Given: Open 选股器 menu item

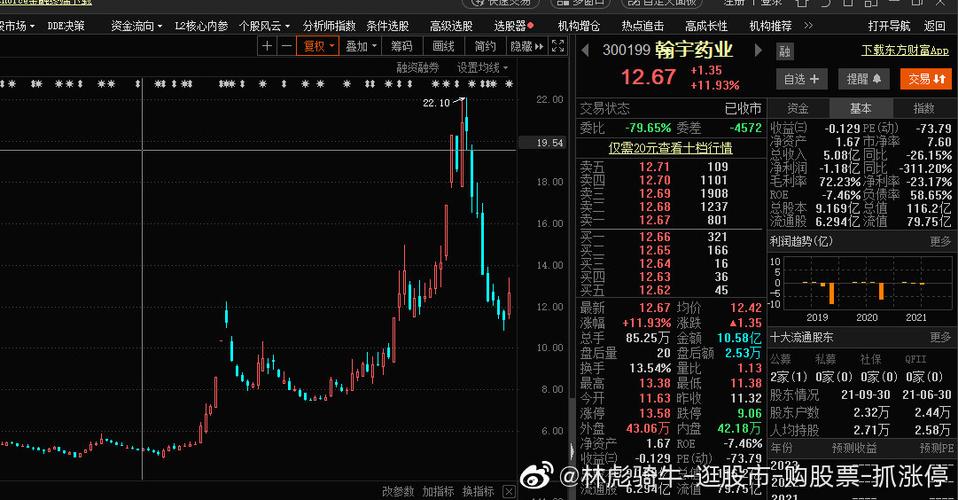Looking at the screenshot, I should pos(513,26).
